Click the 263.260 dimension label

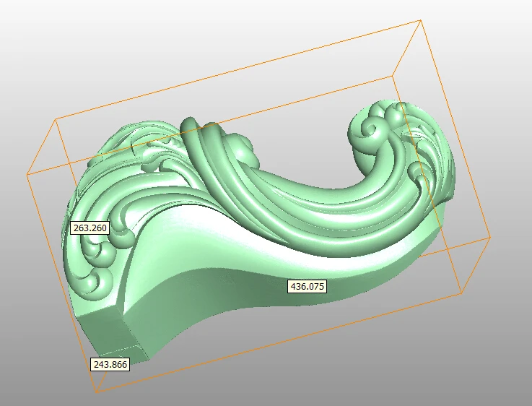click(90, 228)
